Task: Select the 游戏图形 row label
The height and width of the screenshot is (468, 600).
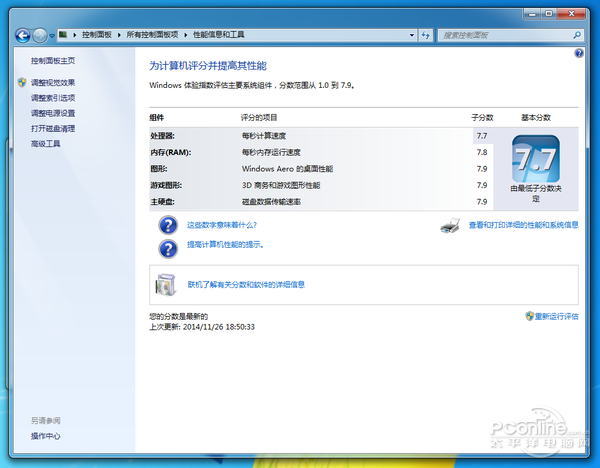Action: pyautogui.click(x=166, y=185)
